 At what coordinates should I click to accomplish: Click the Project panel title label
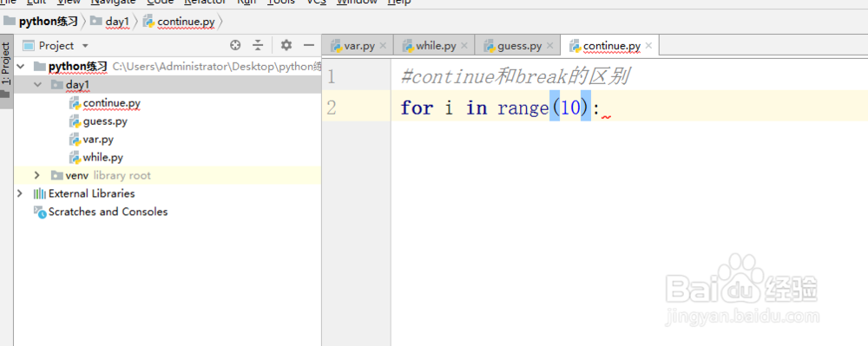[x=56, y=45]
